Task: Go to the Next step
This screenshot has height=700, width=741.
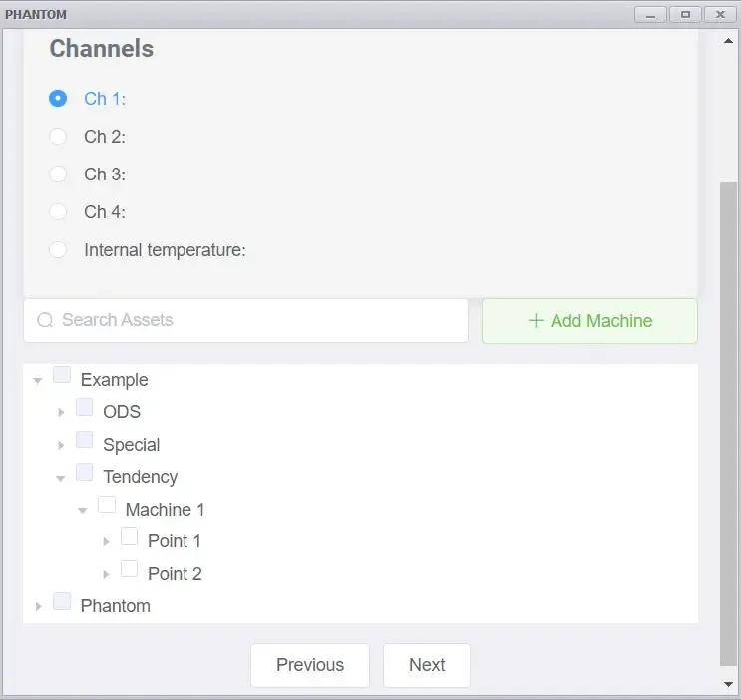Action: coord(427,665)
